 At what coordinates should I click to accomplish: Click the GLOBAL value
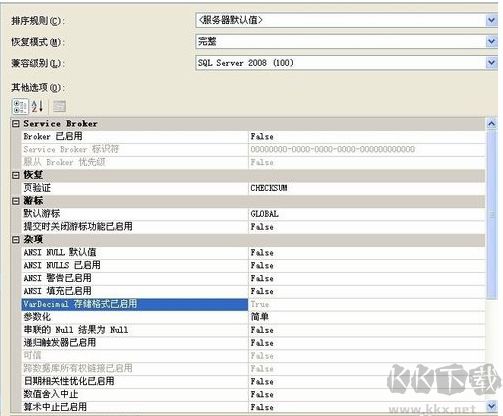[x=264, y=214]
